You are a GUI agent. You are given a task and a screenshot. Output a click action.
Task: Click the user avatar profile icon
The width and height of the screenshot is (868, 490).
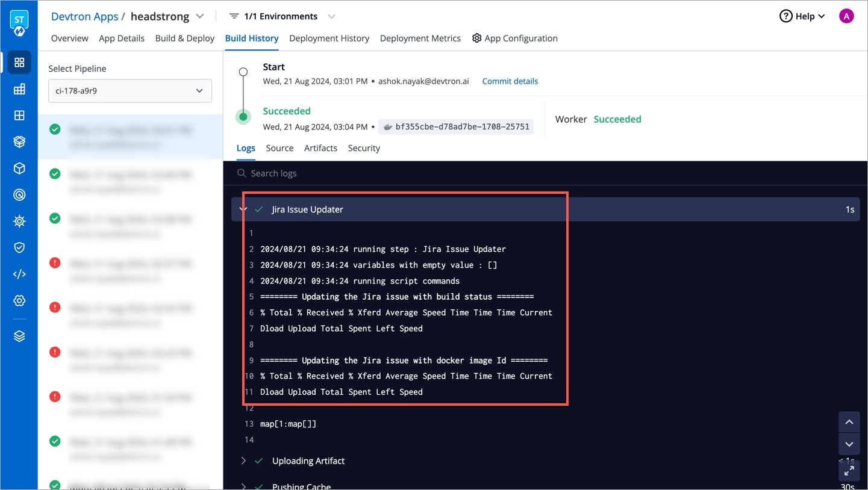click(x=846, y=16)
